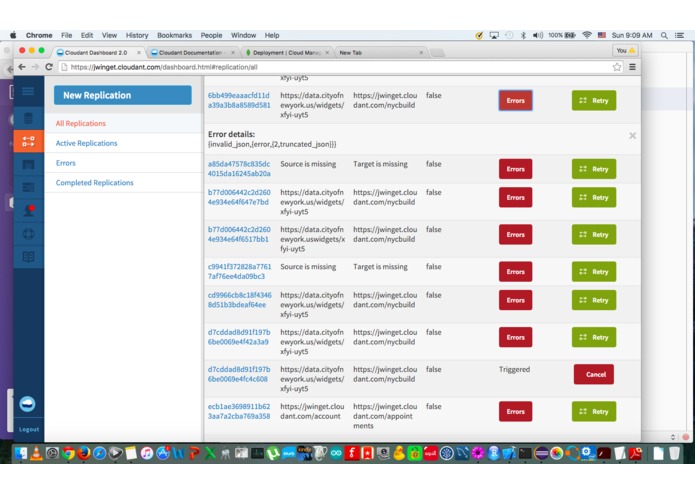Click the 'Triggered' status text
The height and width of the screenshot is (494, 695).
coord(514,369)
